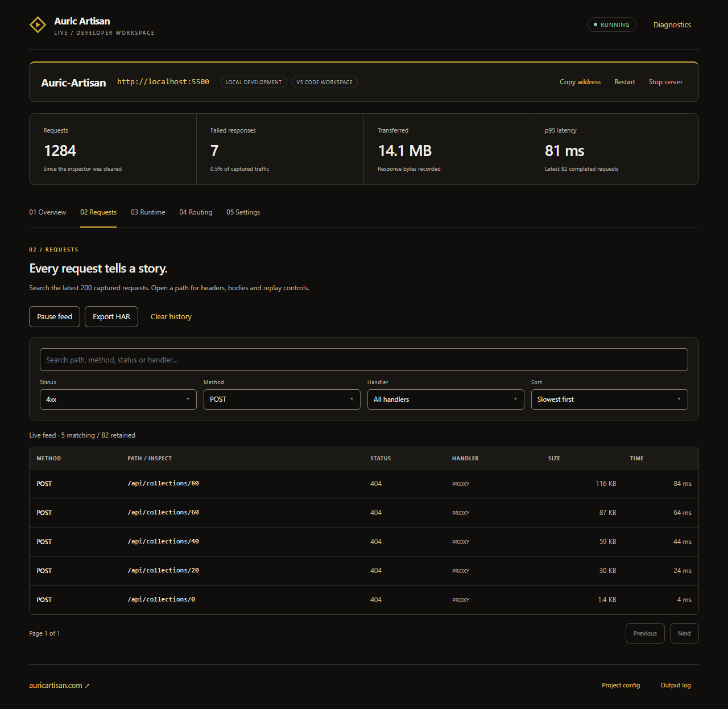Change the Sort order dropdown
Viewport: 728px width, 709px height.
click(x=610, y=399)
